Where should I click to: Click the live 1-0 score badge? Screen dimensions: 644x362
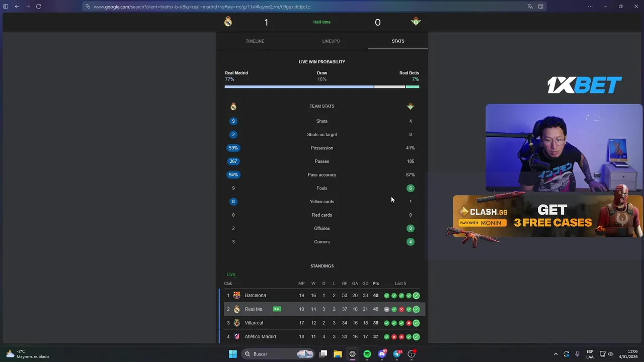pyautogui.click(x=277, y=309)
